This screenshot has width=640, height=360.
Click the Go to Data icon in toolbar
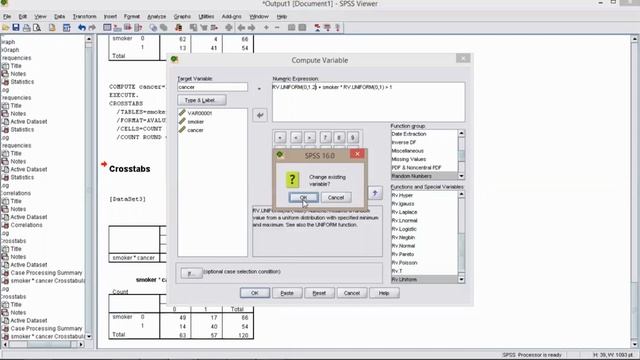pos(107,28)
